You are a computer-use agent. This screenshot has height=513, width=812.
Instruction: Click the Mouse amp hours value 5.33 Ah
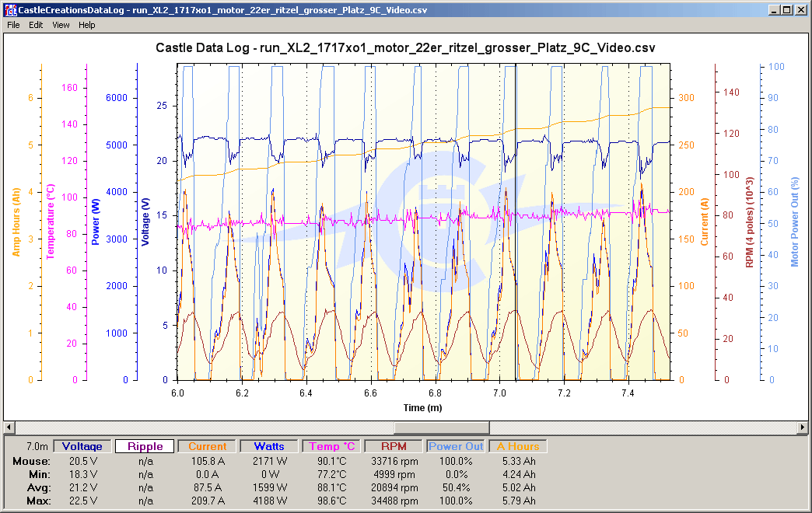[519, 461]
